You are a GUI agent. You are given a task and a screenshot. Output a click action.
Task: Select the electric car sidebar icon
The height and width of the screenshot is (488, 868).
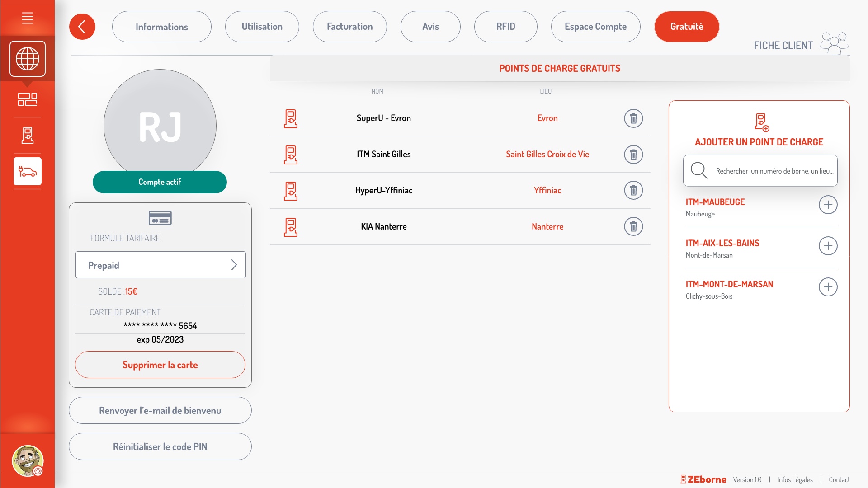point(28,171)
